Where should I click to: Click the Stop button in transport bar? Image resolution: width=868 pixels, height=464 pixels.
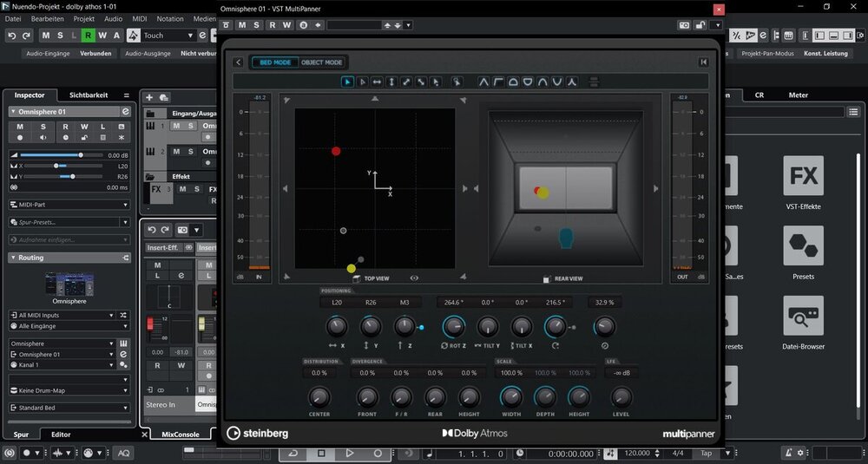tap(321, 453)
